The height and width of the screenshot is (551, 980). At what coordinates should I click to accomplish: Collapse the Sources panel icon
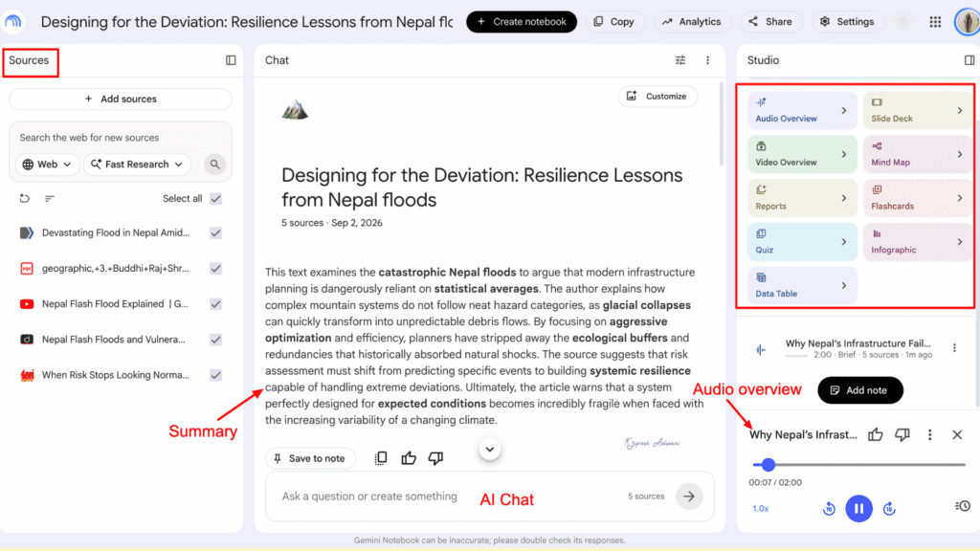[231, 60]
